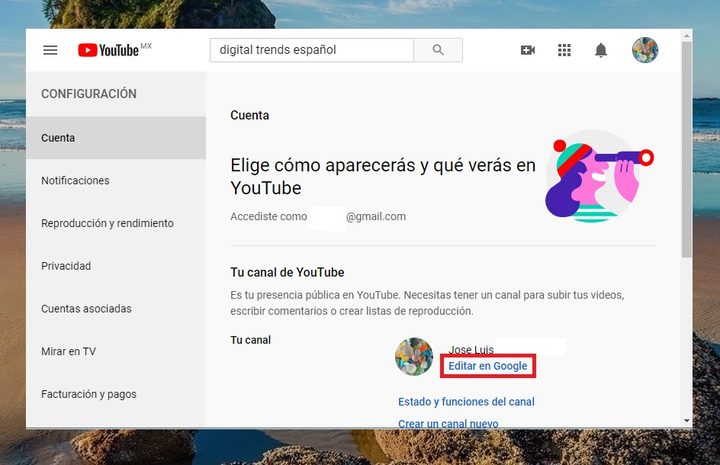Select Cuenta in the settings sidebar
The height and width of the screenshot is (465, 720).
(116, 138)
